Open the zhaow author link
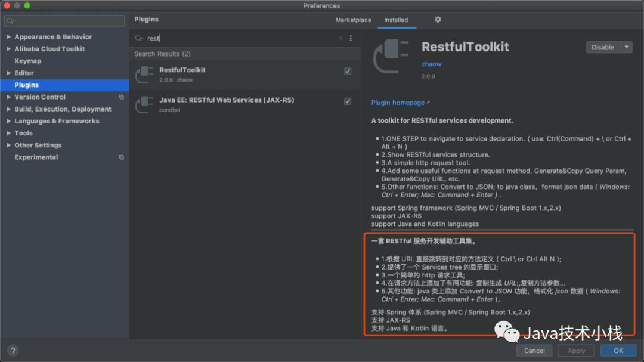The height and width of the screenshot is (362, 644). click(x=431, y=64)
